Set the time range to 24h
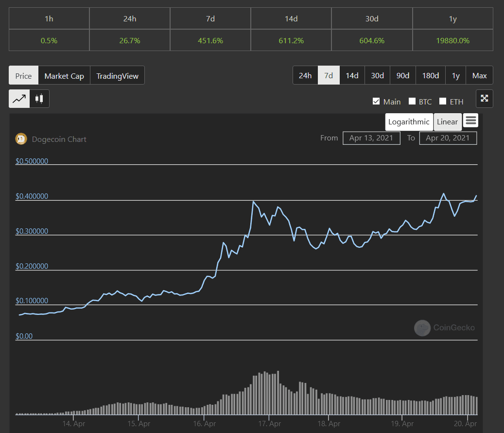This screenshot has width=504, height=433. point(305,75)
